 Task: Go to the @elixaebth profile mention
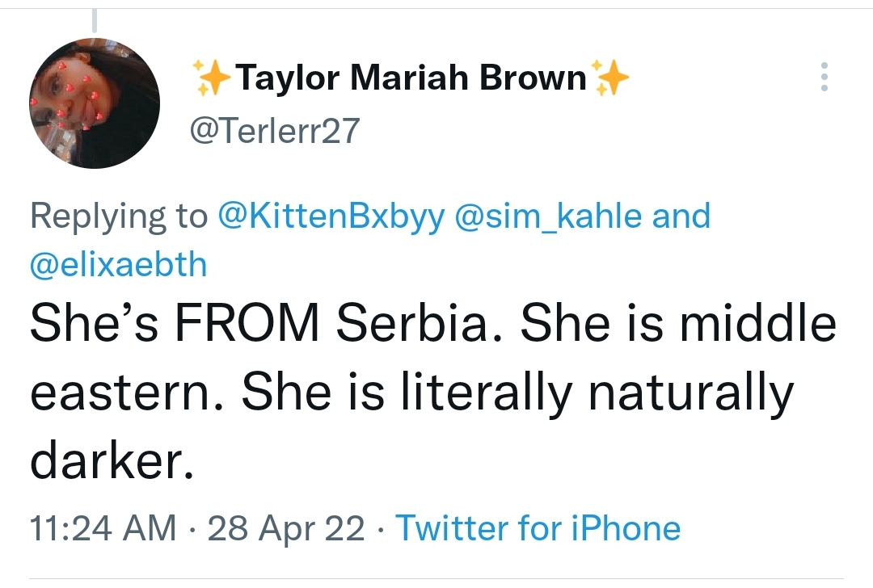pyautogui.click(x=118, y=264)
